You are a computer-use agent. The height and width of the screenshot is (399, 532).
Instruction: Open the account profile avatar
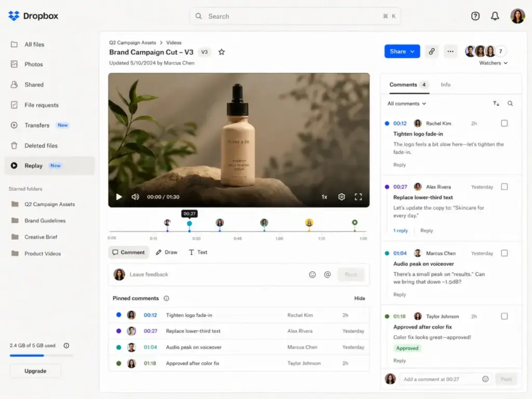click(517, 16)
